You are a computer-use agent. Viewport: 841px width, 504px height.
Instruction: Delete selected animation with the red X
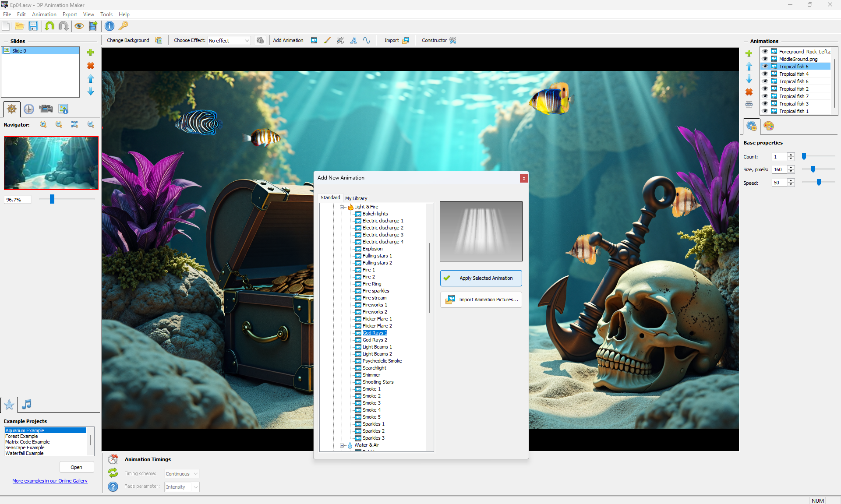[749, 92]
